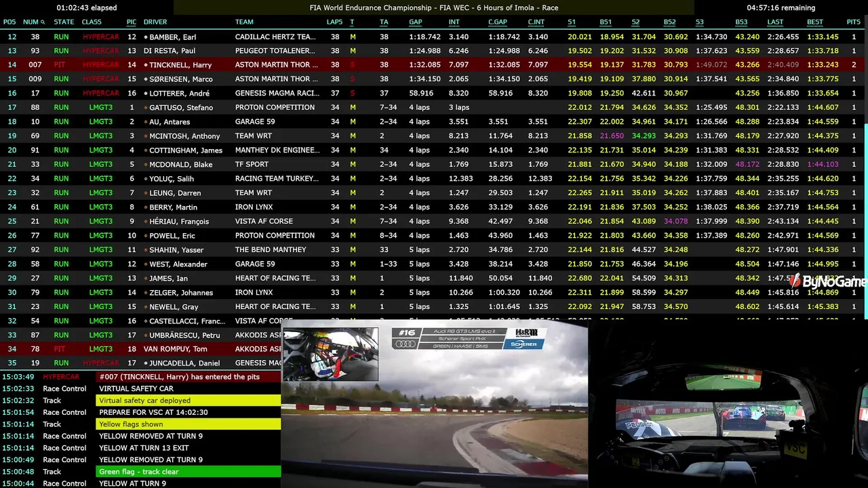Sort by the PIC column header
Screen dimensions: 868x488
pos(132,22)
